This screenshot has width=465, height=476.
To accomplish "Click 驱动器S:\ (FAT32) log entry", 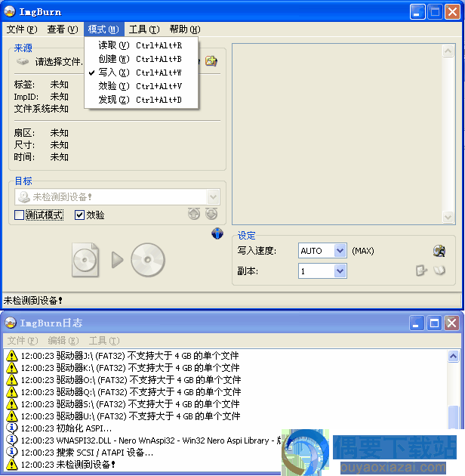I will coord(130,404).
